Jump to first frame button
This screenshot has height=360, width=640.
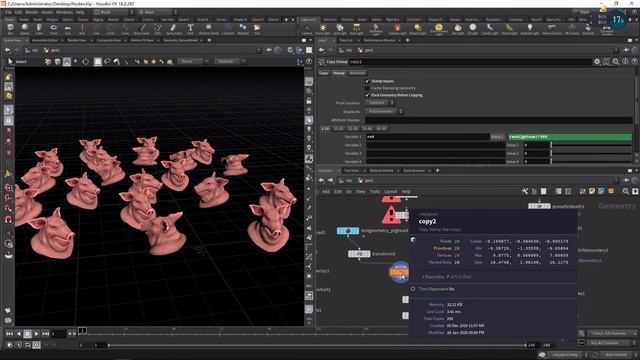(x=9, y=334)
